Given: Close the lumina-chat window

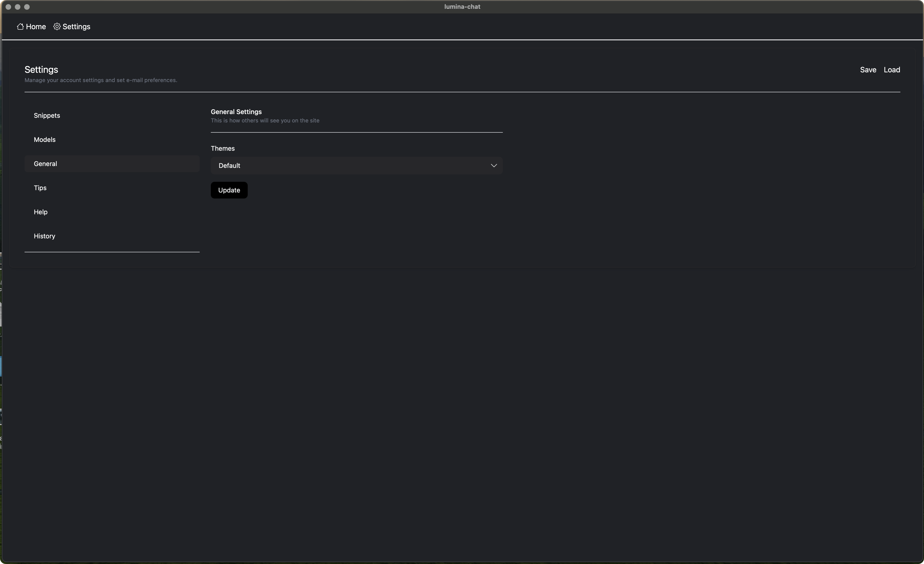Looking at the screenshot, I should (8, 7).
